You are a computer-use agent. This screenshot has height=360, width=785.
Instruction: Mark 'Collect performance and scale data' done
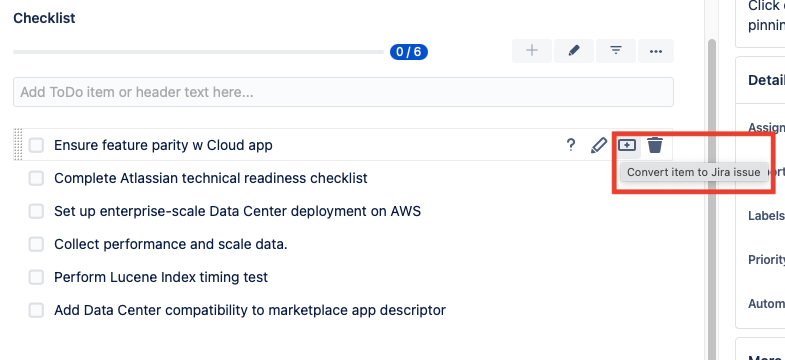coord(36,244)
